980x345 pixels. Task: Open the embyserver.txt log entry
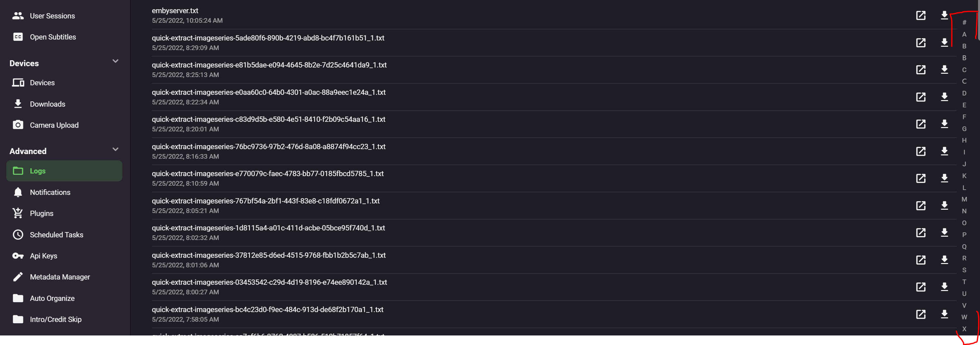[175, 11]
